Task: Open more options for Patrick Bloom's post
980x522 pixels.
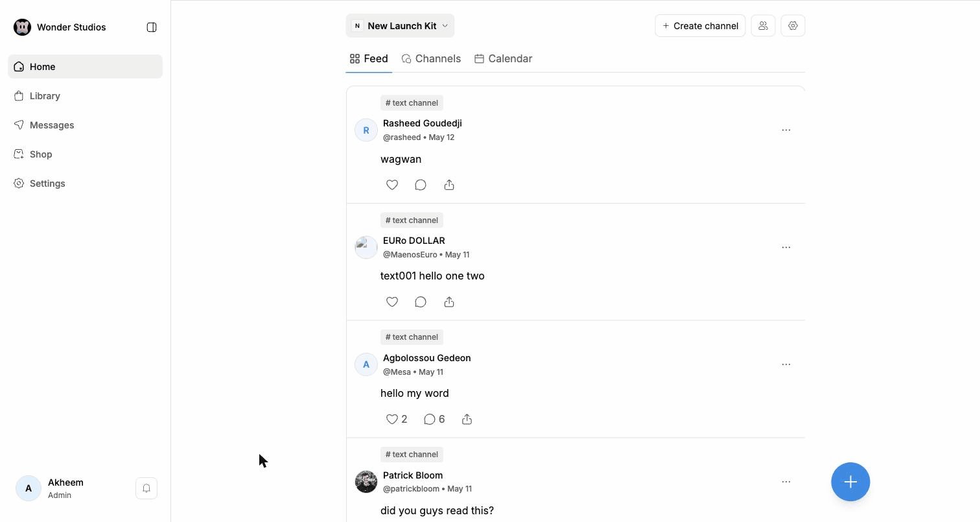Action: pos(786,482)
